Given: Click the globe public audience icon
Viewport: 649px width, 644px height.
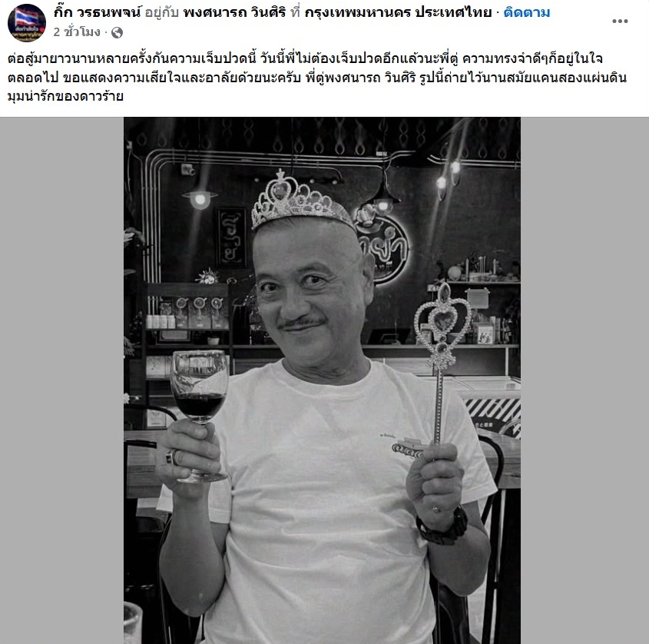Looking at the screenshot, I should (x=118, y=32).
